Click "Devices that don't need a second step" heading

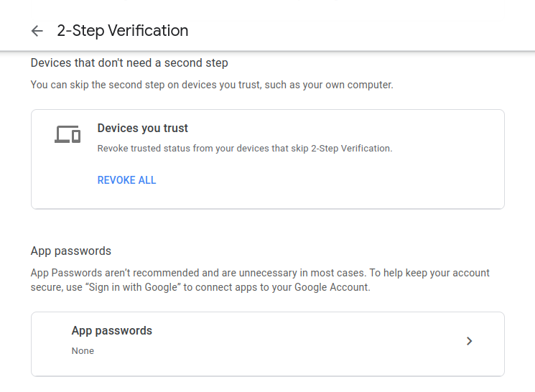129,63
